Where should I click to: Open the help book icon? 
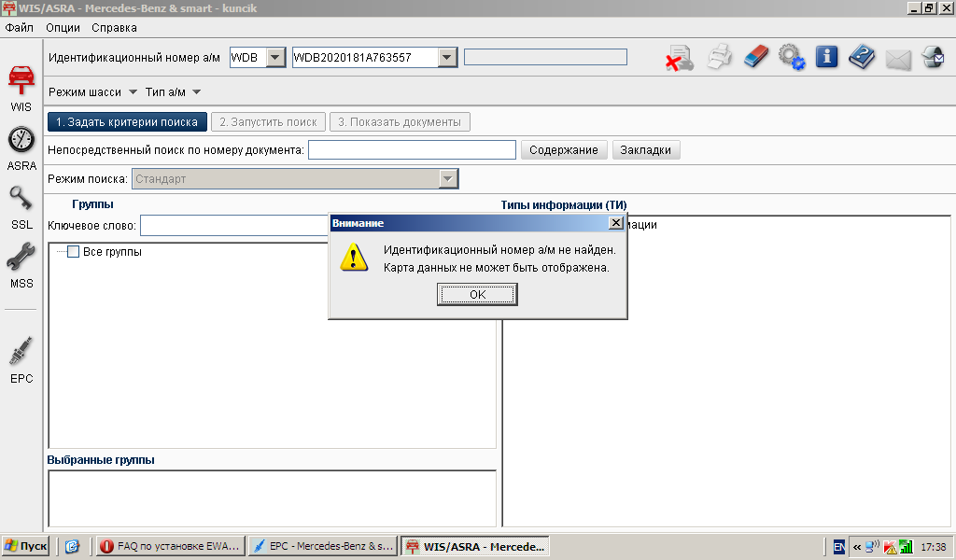(862, 57)
